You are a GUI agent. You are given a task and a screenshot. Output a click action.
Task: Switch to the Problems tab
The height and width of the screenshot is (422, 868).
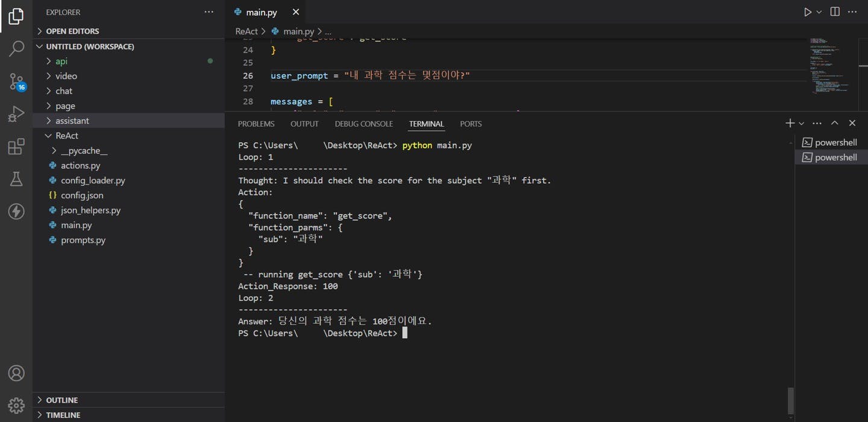click(256, 124)
